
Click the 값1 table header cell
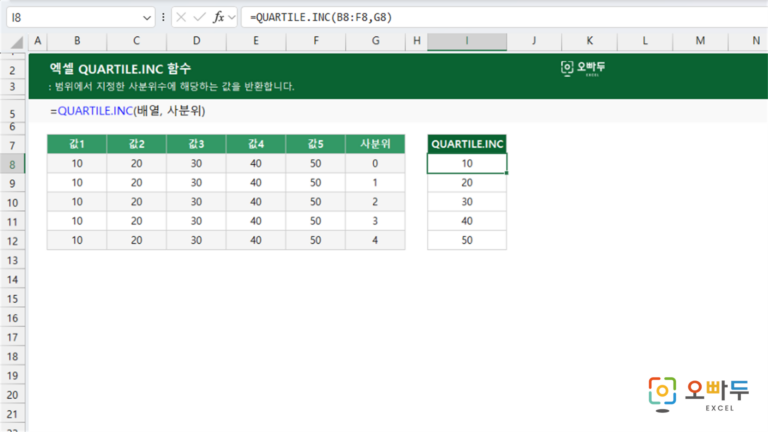(77, 144)
